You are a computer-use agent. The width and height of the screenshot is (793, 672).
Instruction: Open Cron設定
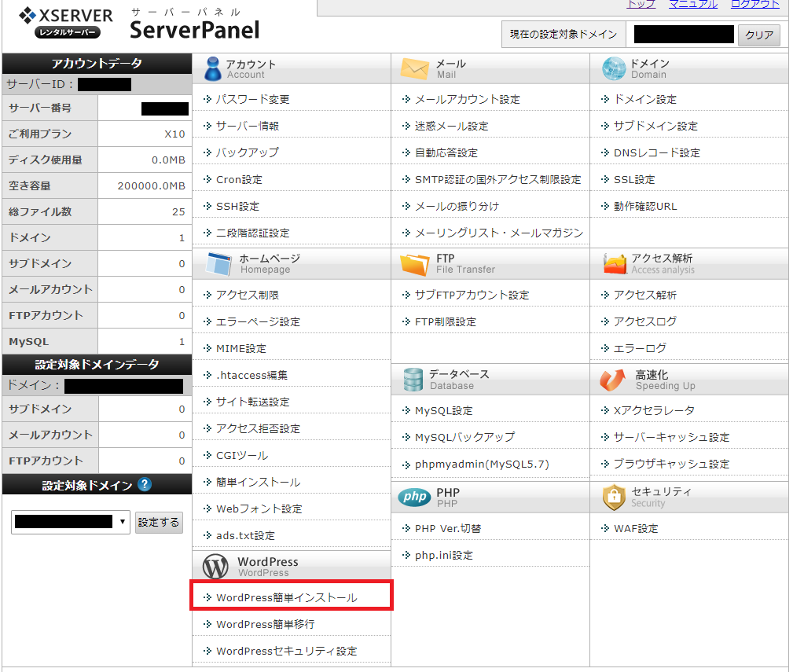[x=239, y=179]
